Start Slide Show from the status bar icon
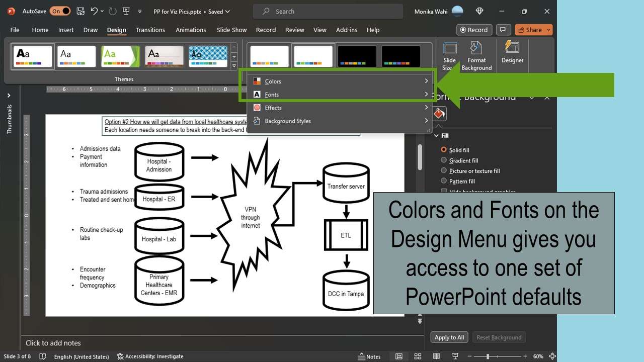Image resolution: width=644 pixels, height=362 pixels. click(x=456, y=356)
